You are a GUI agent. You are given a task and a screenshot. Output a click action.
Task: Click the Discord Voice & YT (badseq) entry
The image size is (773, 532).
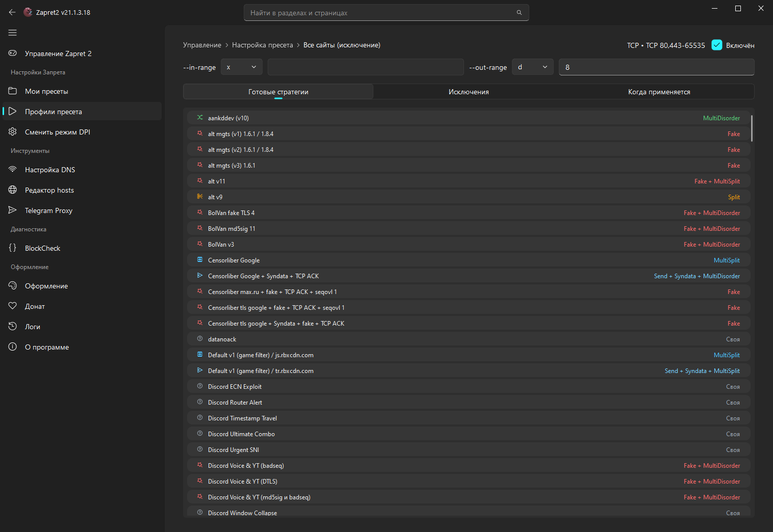(x=469, y=465)
